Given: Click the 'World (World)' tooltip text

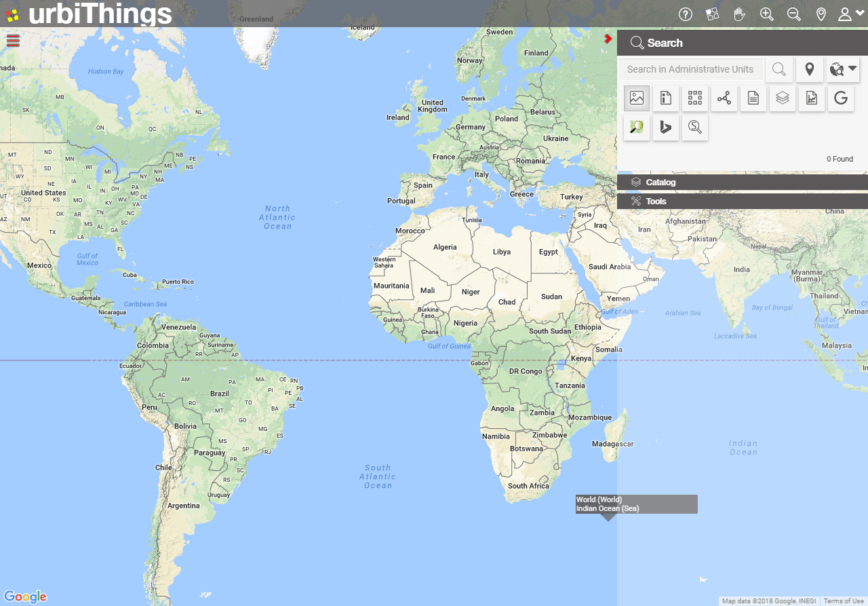Looking at the screenshot, I should (x=599, y=499).
